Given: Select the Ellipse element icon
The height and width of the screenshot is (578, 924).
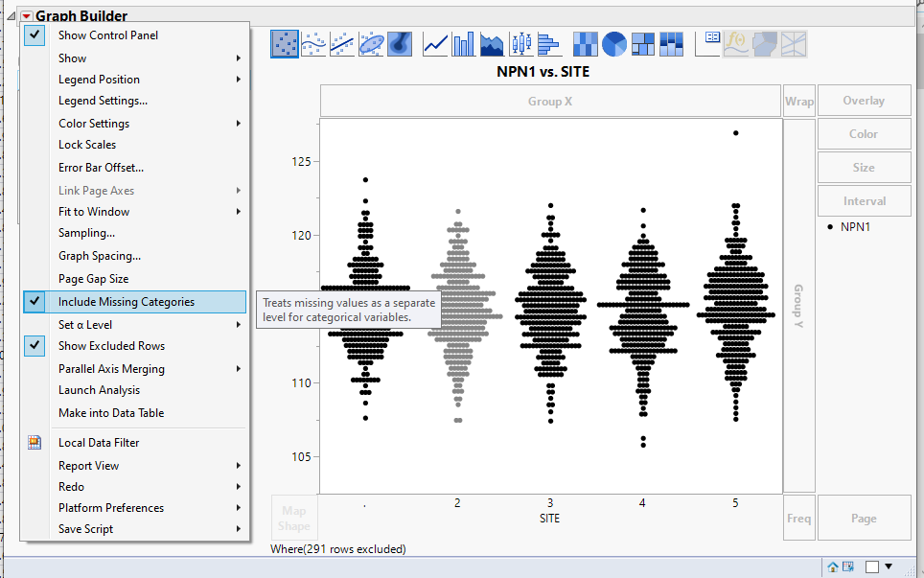Looking at the screenshot, I should tap(371, 44).
